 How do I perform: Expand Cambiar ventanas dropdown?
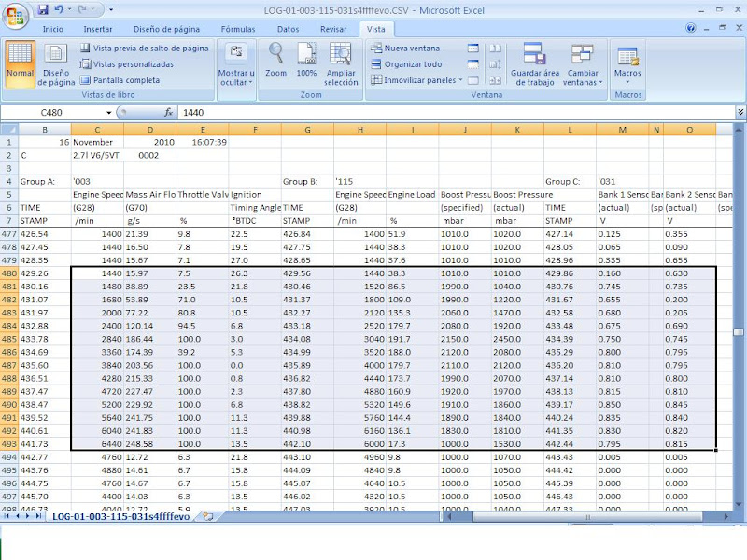[583, 63]
